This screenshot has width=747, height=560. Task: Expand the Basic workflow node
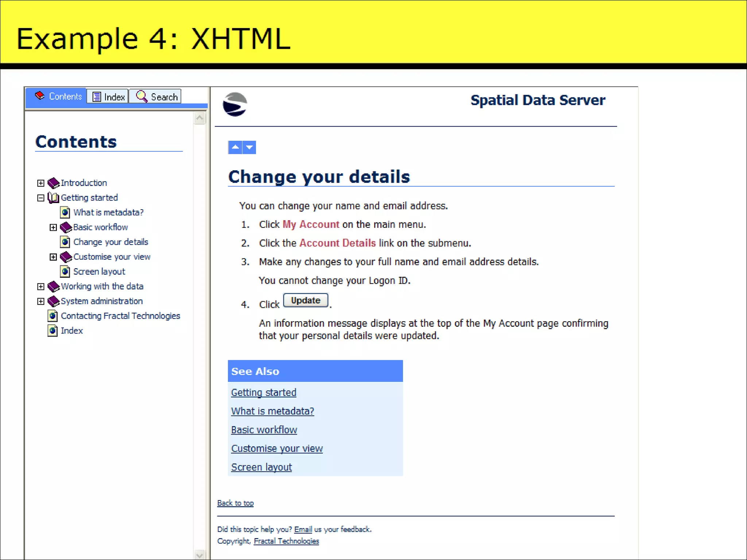pyautogui.click(x=53, y=227)
